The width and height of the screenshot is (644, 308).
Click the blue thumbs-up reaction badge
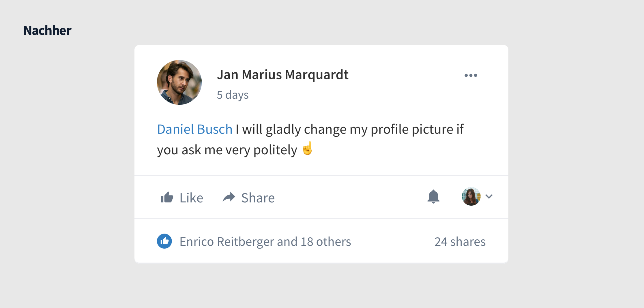[x=164, y=241]
